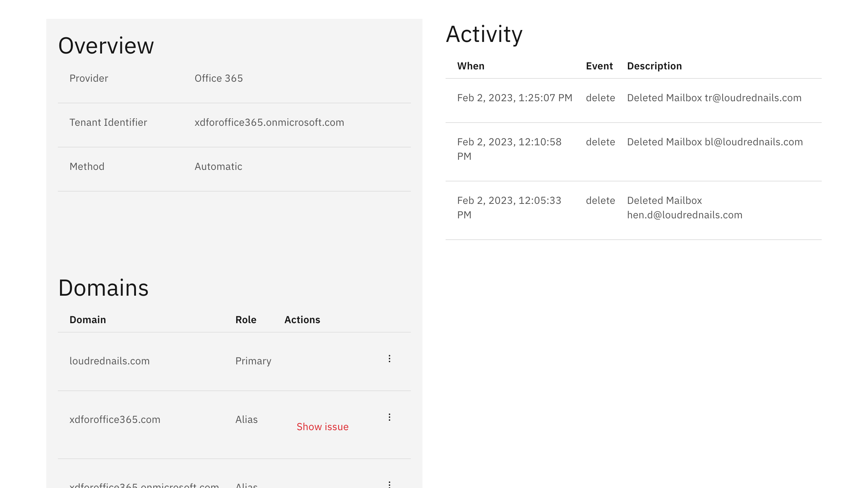
Task: Click the Office 365 provider value
Action: coord(219,78)
